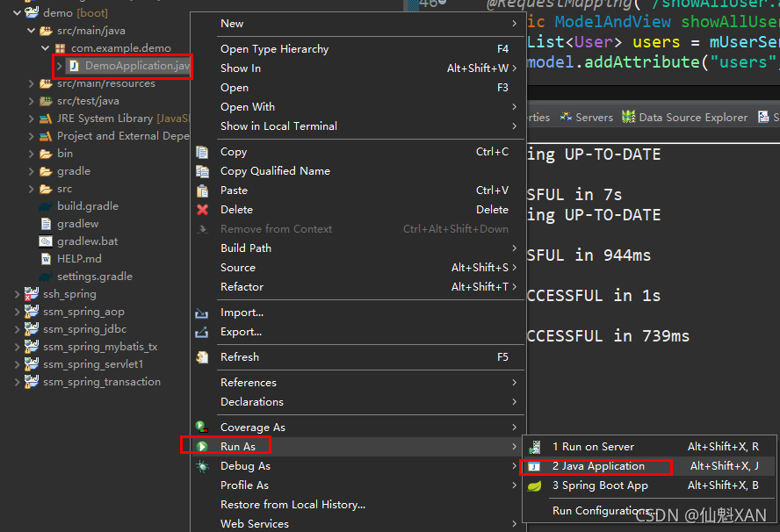Collapse the src/main/java folder

(x=32, y=31)
